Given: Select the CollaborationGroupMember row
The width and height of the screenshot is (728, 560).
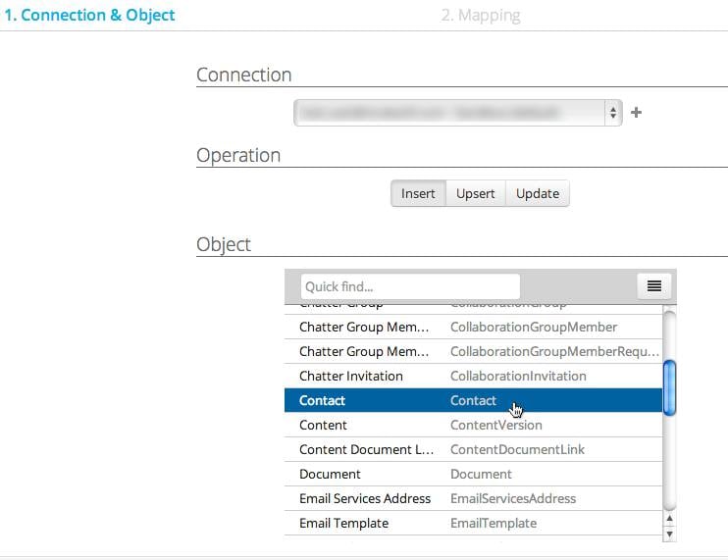Looking at the screenshot, I should pos(473,327).
